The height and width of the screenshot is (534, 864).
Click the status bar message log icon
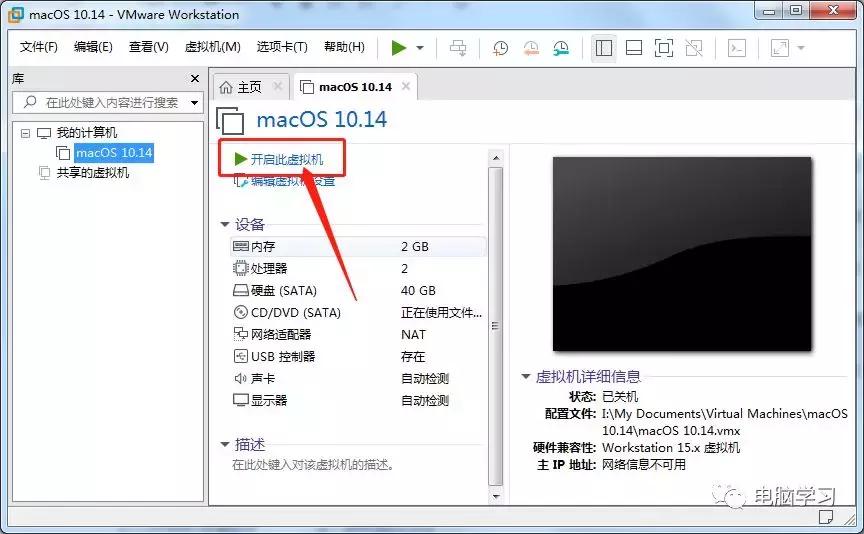point(825,517)
